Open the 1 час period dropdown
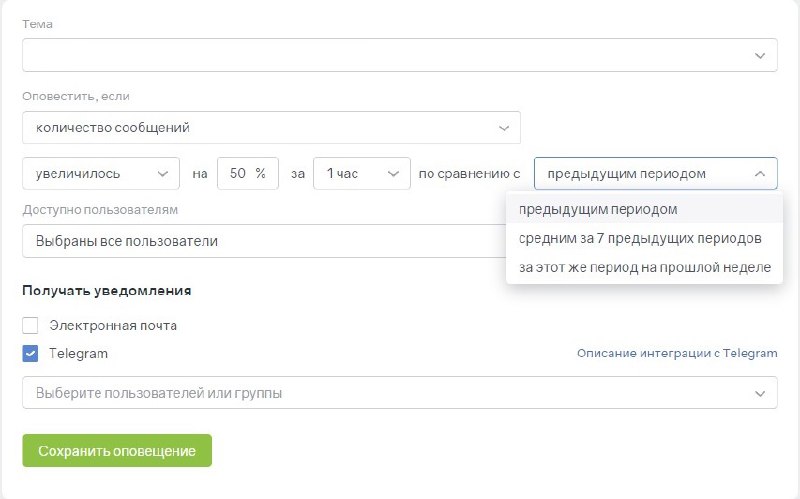The width and height of the screenshot is (800, 499). click(x=362, y=173)
